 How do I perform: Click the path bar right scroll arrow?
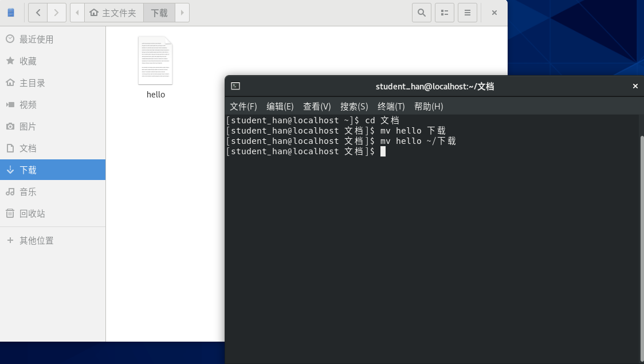point(182,13)
